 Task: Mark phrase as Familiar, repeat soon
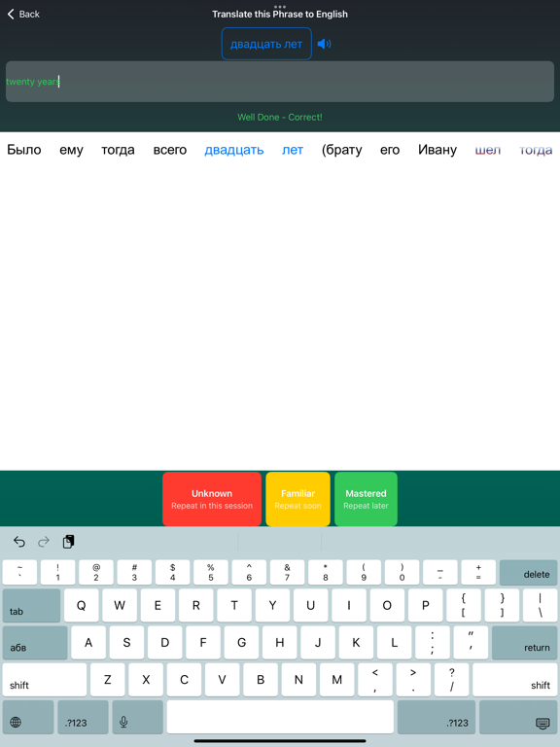[x=298, y=499]
